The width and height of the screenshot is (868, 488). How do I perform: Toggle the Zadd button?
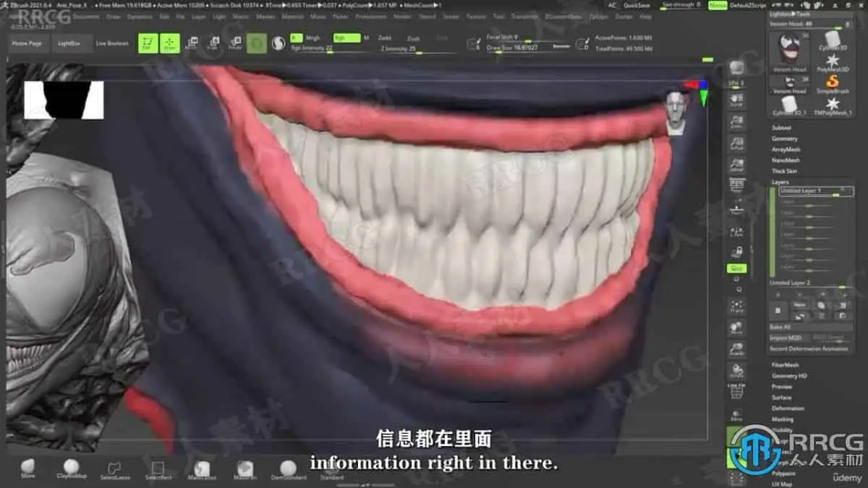385,38
